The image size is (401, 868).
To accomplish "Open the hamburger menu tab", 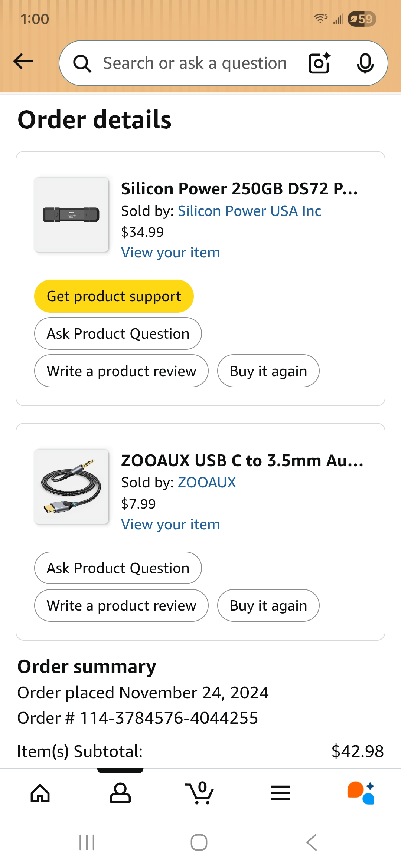I will click(281, 793).
